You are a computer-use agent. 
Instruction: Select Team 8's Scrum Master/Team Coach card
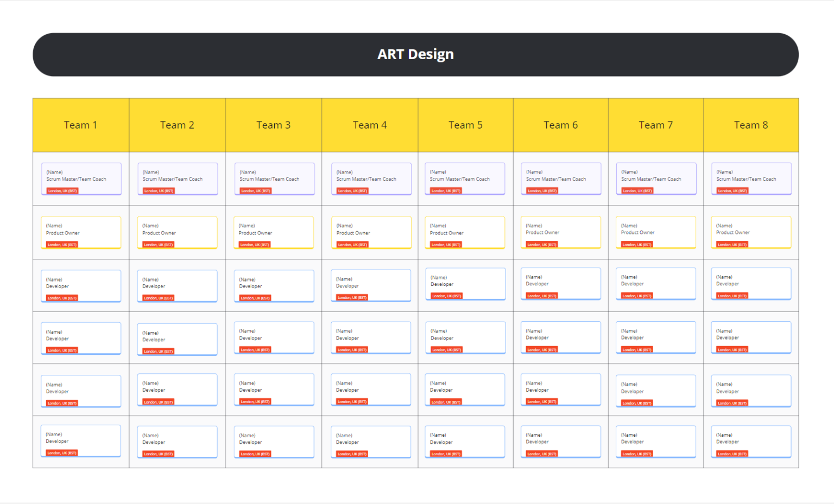pos(751,178)
